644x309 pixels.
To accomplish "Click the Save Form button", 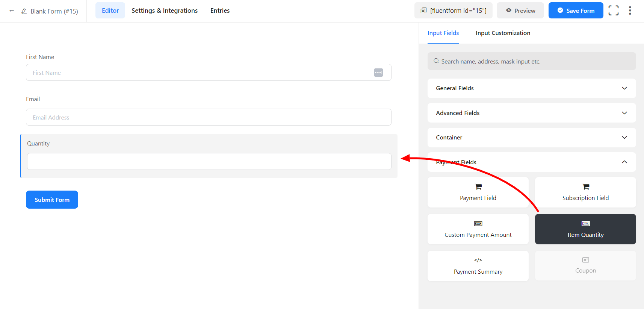I will pyautogui.click(x=576, y=11).
